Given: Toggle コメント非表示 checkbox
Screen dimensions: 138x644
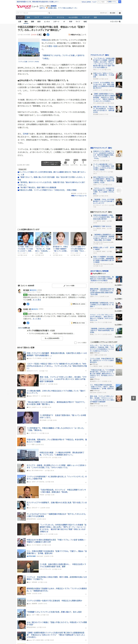Looking at the screenshot, I should pos(75,343).
